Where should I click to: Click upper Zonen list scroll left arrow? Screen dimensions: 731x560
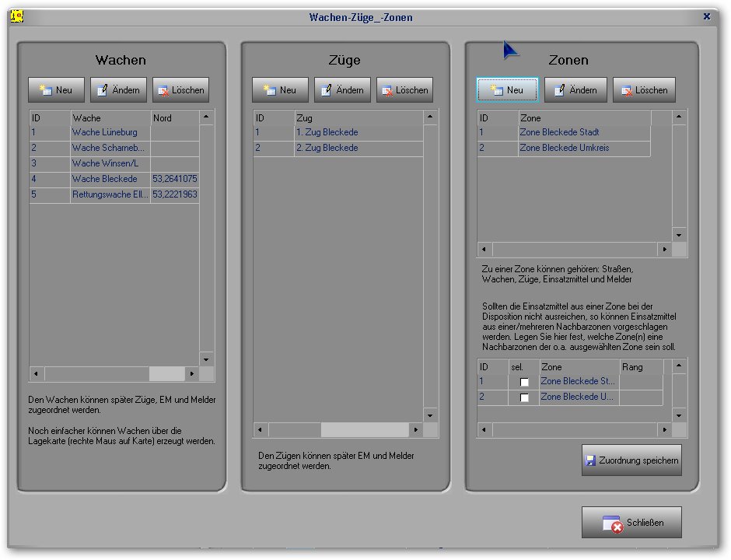coord(484,250)
